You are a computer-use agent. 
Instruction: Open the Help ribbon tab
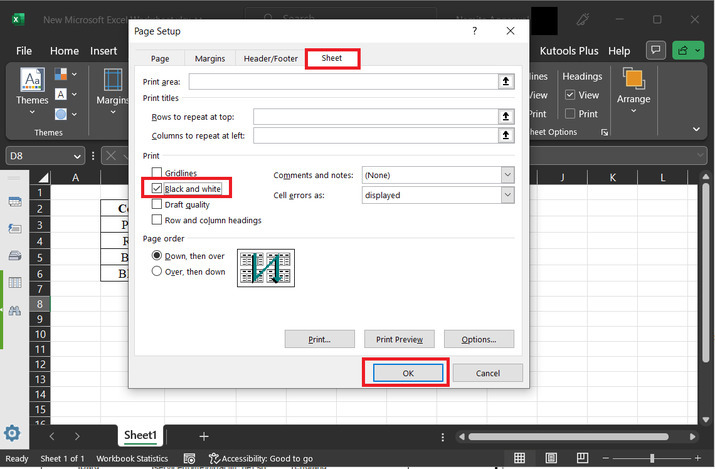point(619,51)
